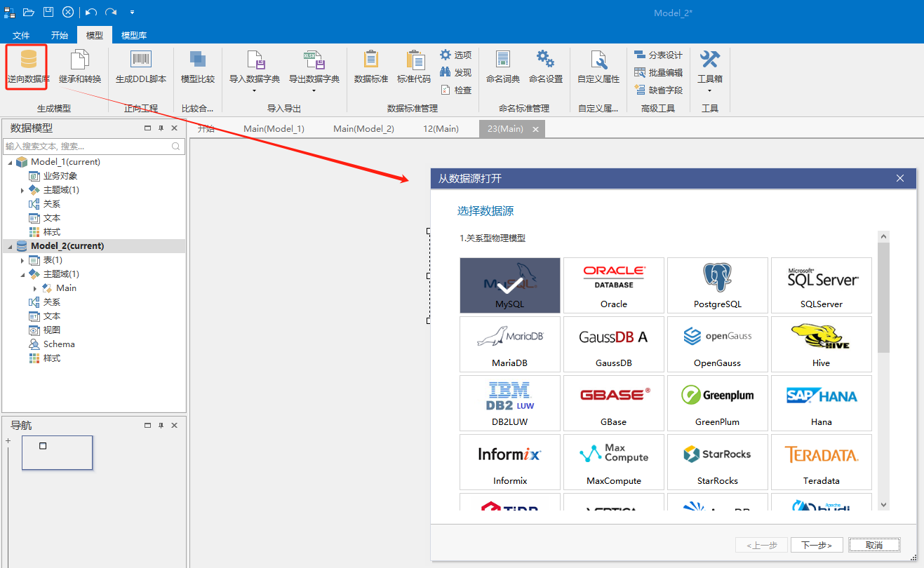Click the 选项 options gear icon
Viewport: 924px width, 568px height.
point(446,55)
